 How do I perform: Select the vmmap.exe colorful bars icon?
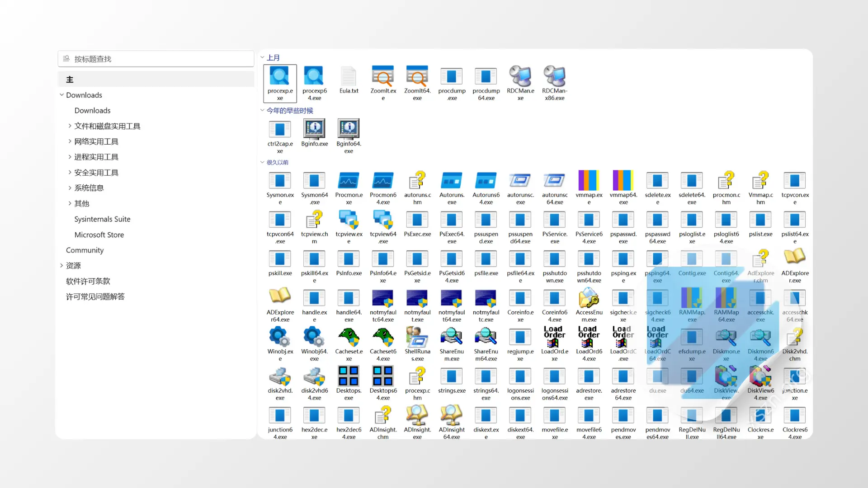[x=589, y=181]
